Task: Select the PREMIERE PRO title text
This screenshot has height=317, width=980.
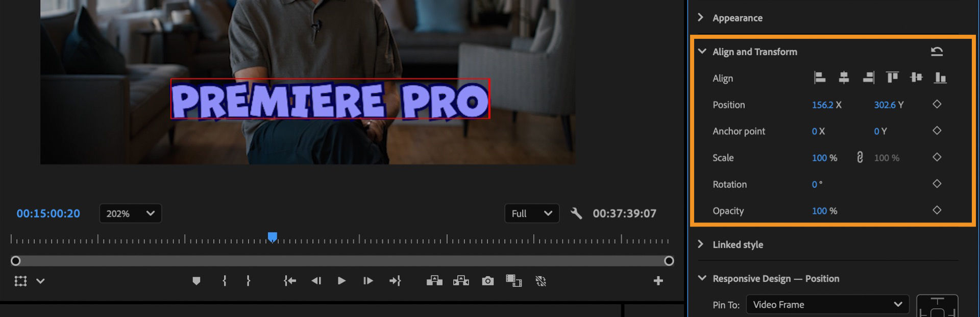Action: (x=330, y=99)
